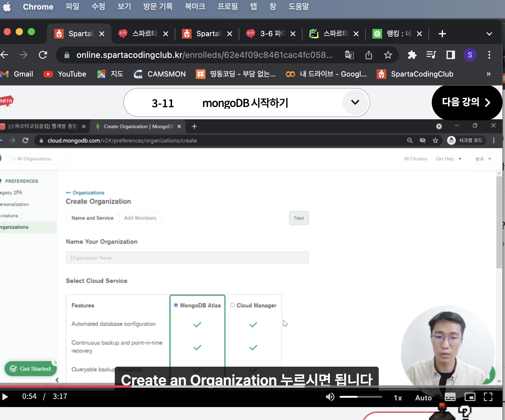
Task: Change the Auto quality setting
Action: (x=423, y=398)
